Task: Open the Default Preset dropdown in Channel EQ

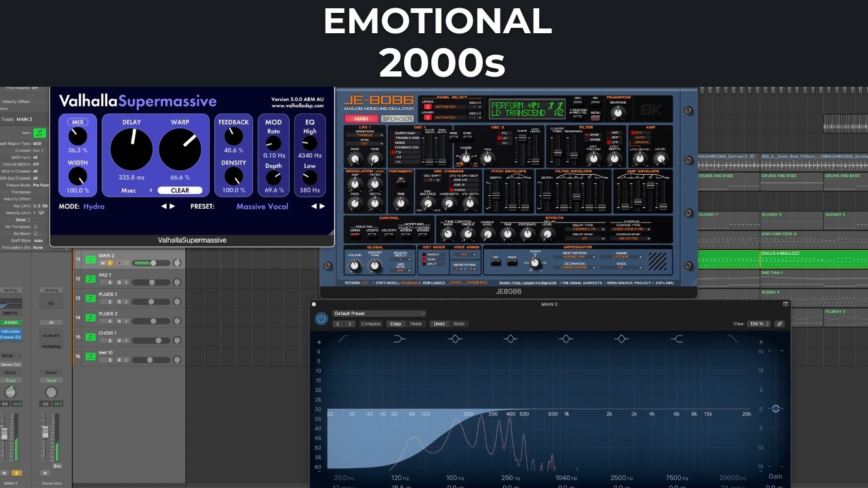Action: click(x=379, y=313)
